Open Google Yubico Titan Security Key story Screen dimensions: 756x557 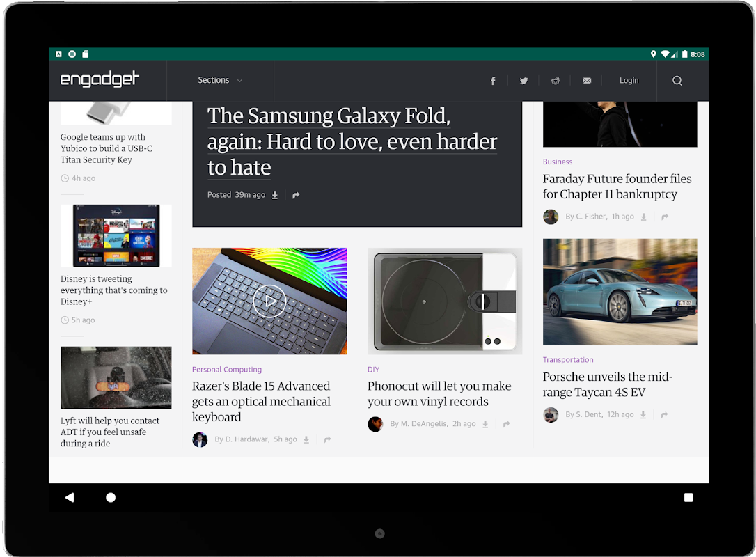pyautogui.click(x=106, y=148)
